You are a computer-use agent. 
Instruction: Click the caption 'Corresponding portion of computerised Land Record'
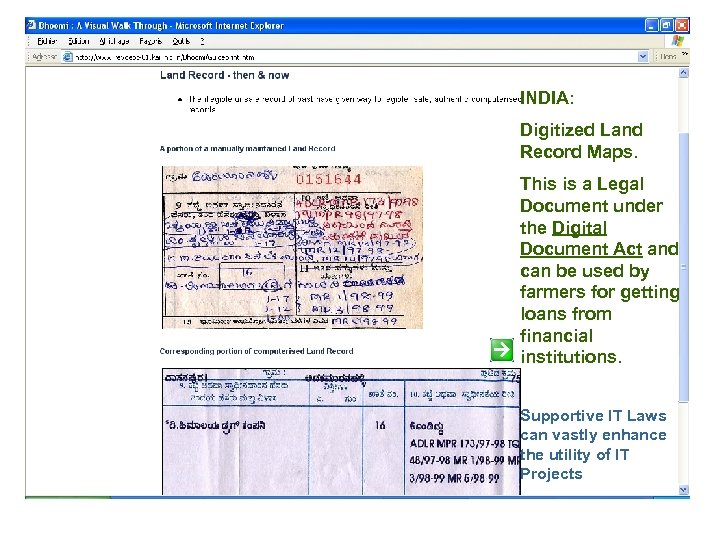tap(256, 351)
